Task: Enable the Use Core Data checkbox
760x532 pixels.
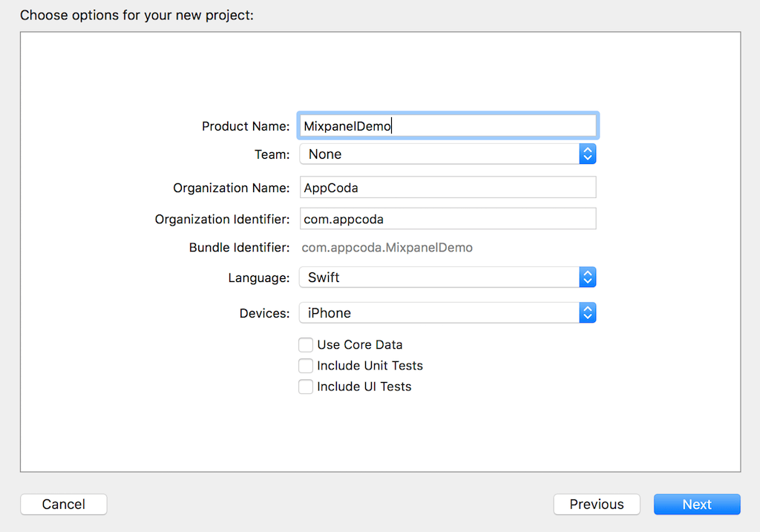Action: (x=306, y=344)
